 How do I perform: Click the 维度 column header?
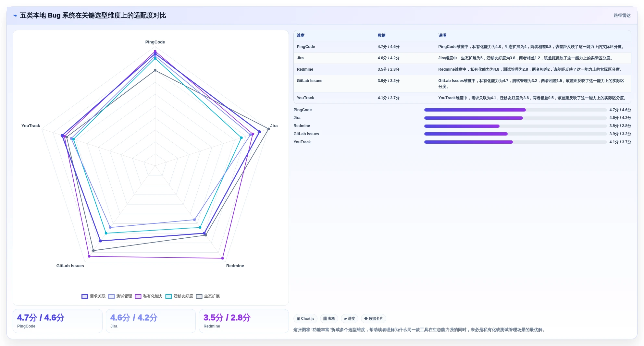tap(301, 35)
